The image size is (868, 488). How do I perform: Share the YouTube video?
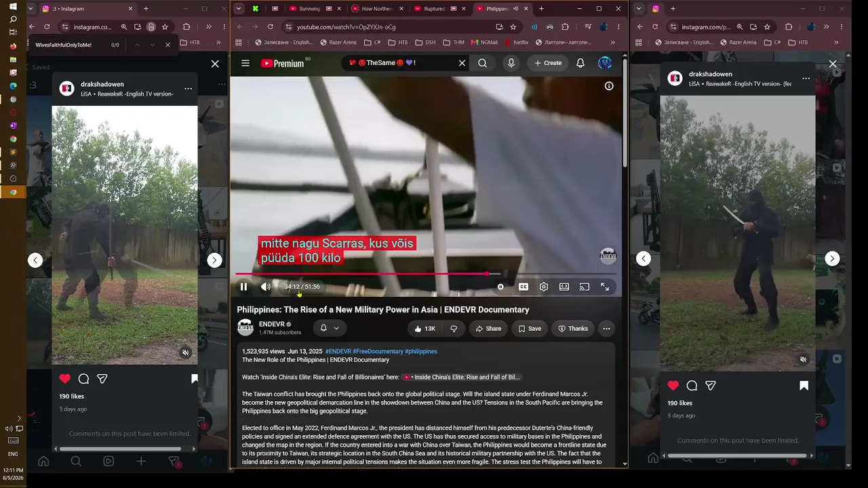coord(488,329)
